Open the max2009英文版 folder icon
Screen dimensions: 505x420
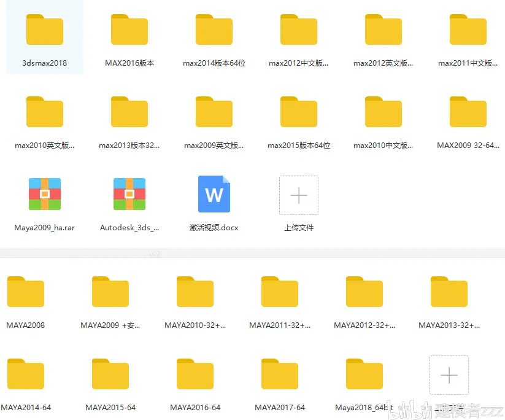214,112
